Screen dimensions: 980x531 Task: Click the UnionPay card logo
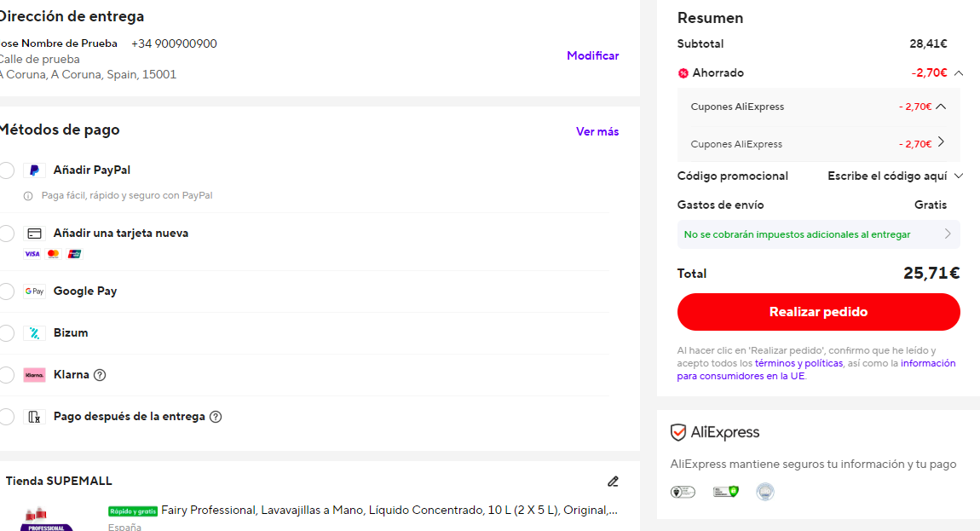pyautogui.click(x=74, y=254)
